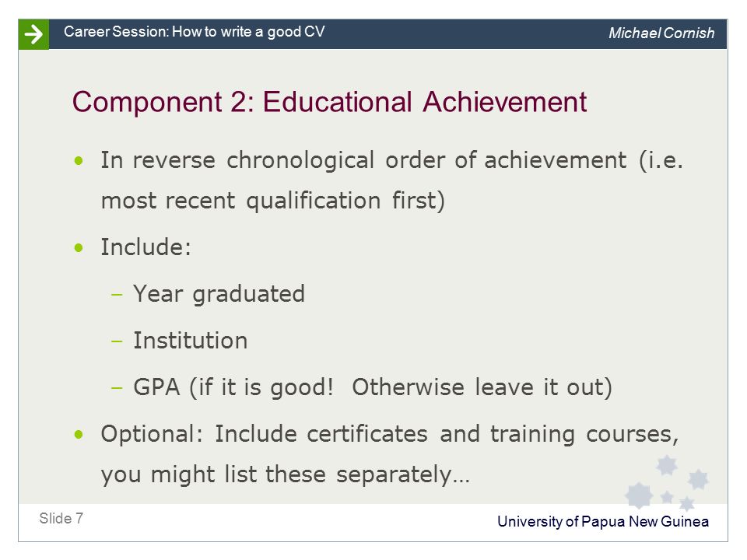Select the 'Career Session: How to write a good CV' header
The image size is (747, 560).
coord(195,32)
